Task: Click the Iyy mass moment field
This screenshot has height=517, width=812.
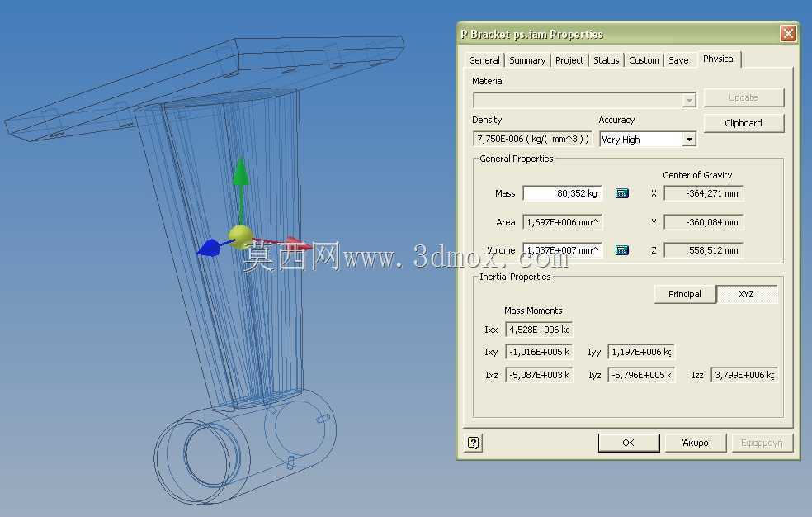Action: pyautogui.click(x=641, y=352)
